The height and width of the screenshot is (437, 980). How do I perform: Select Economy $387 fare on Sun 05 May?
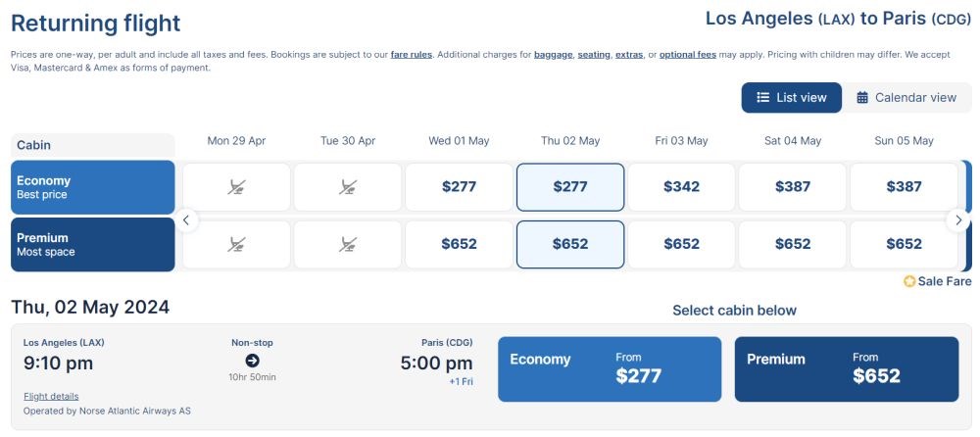coord(904,187)
